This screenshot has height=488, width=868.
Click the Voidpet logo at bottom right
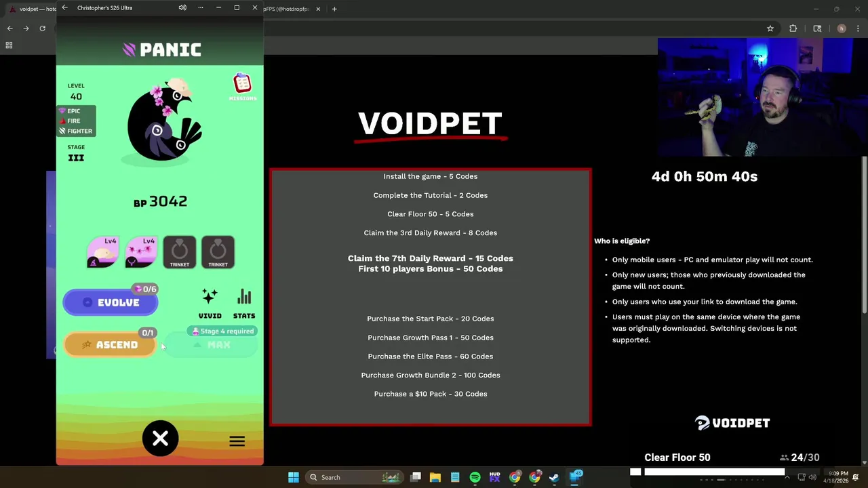732,423
